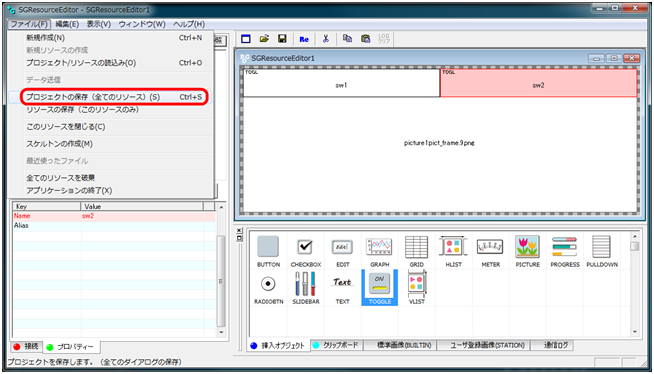Image resolution: width=654 pixels, height=374 pixels.
Task: Choose プロジェクト/リソースの読込み(O) menu entry
Action: [x=111, y=63]
